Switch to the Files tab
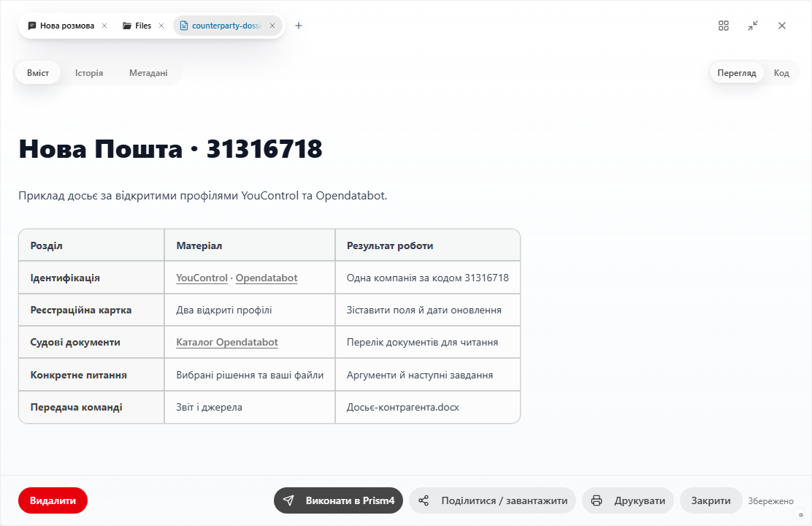812x526 pixels. pyautogui.click(x=137, y=26)
